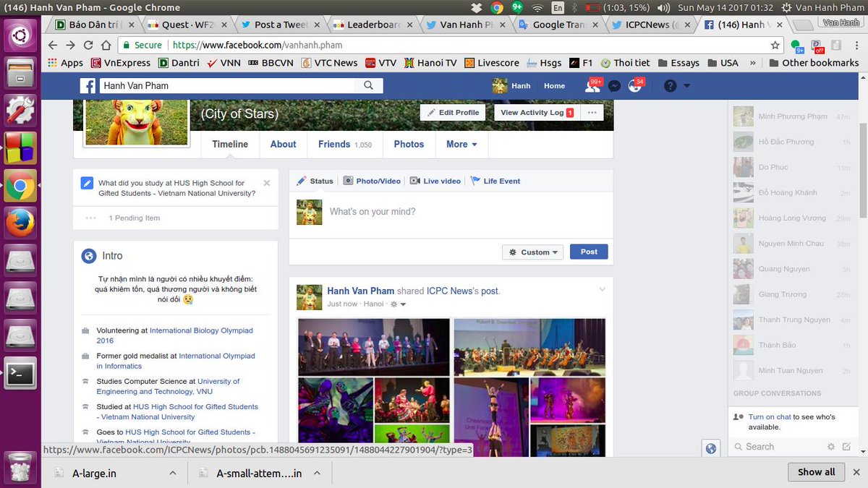Select Live video composer option
Image resolution: width=868 pixels, height=488 pixels.
[435, 181]
